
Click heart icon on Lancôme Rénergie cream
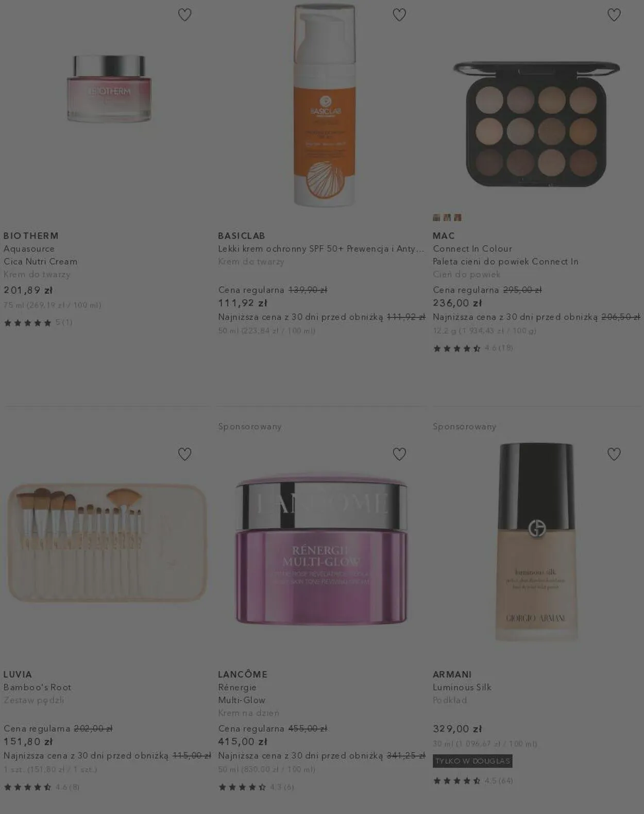pos(399,454)
